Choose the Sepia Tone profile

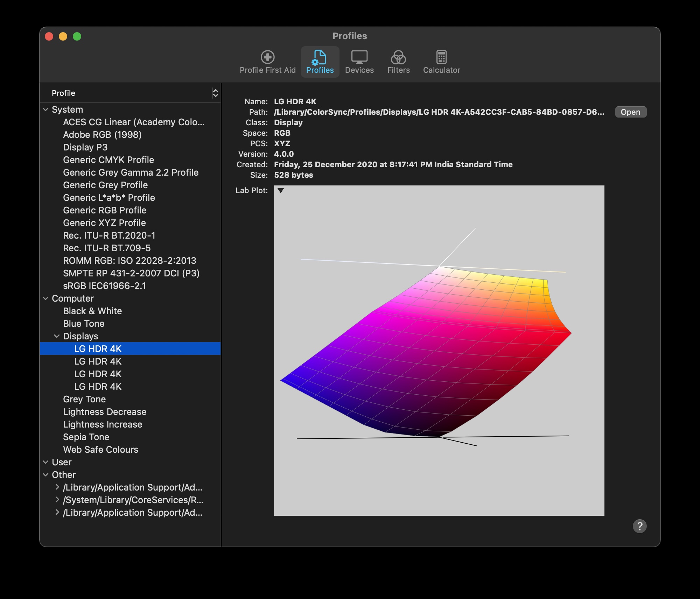(86, 437)
